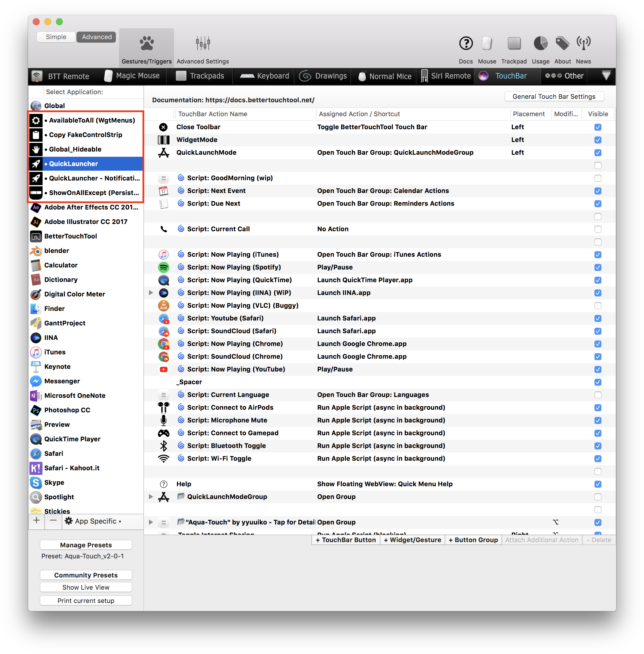Viewport: 644px width, 654px height.
Task: Enable Visible for Script: Current Call
Action: 598,229
